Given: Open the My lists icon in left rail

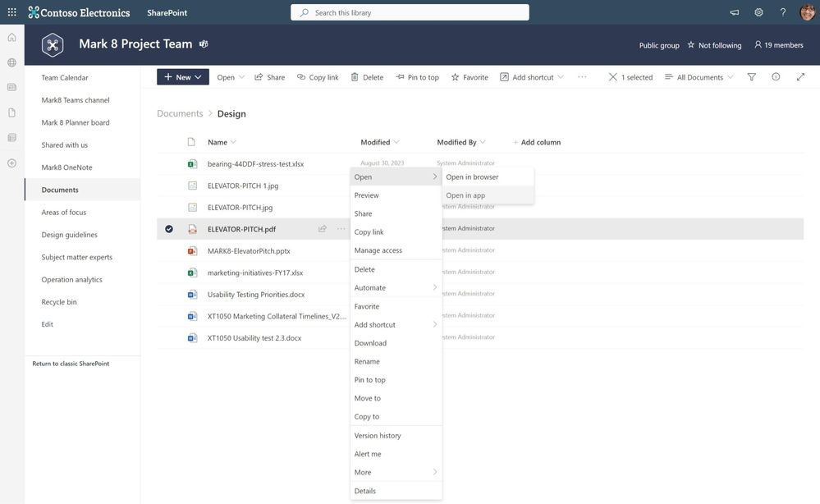Looking at the screenshot, I should pos(11,138).
